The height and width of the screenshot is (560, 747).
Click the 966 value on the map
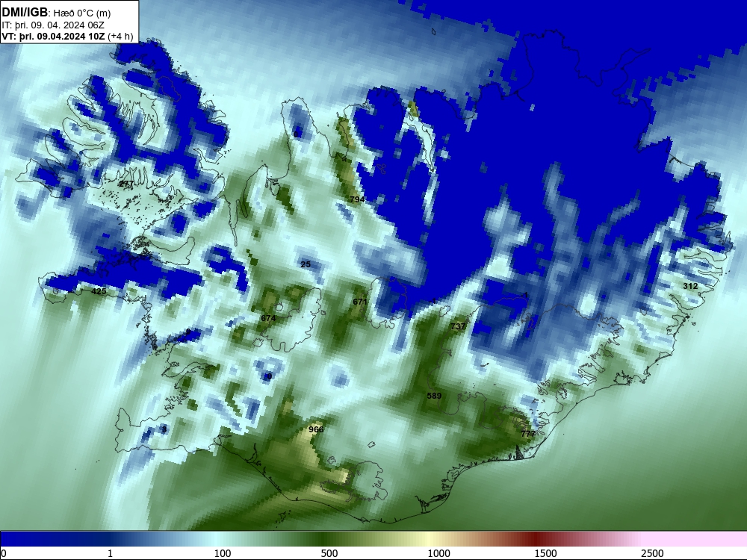point(316,429)
